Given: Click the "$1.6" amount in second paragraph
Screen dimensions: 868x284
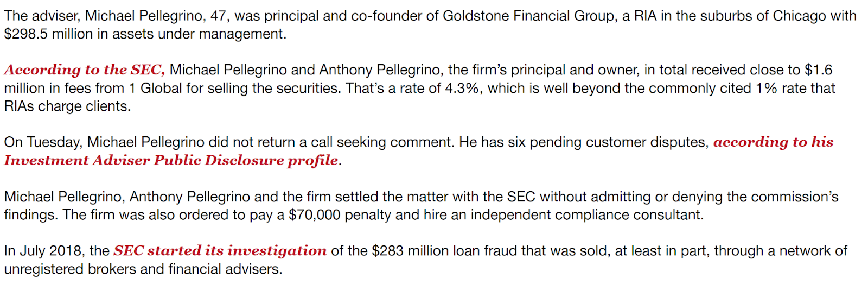Looking at the screenshot, I should pos(818,70).
